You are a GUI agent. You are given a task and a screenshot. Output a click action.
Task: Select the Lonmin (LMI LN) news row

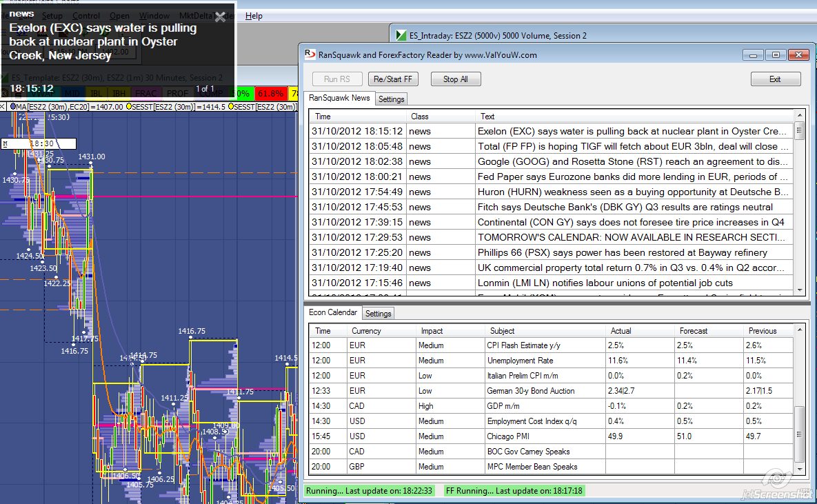pyautogui.click(x=552, y=282)
